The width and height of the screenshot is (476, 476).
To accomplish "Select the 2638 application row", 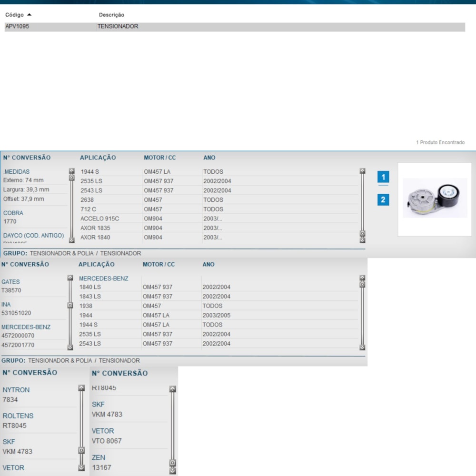I will [218, 200].
